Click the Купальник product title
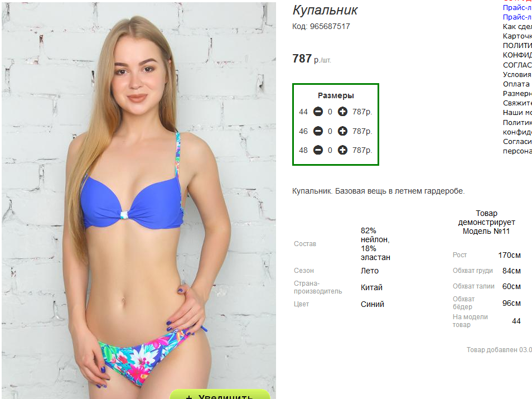Viewport: 532px width, 399px height. [325, 10]
